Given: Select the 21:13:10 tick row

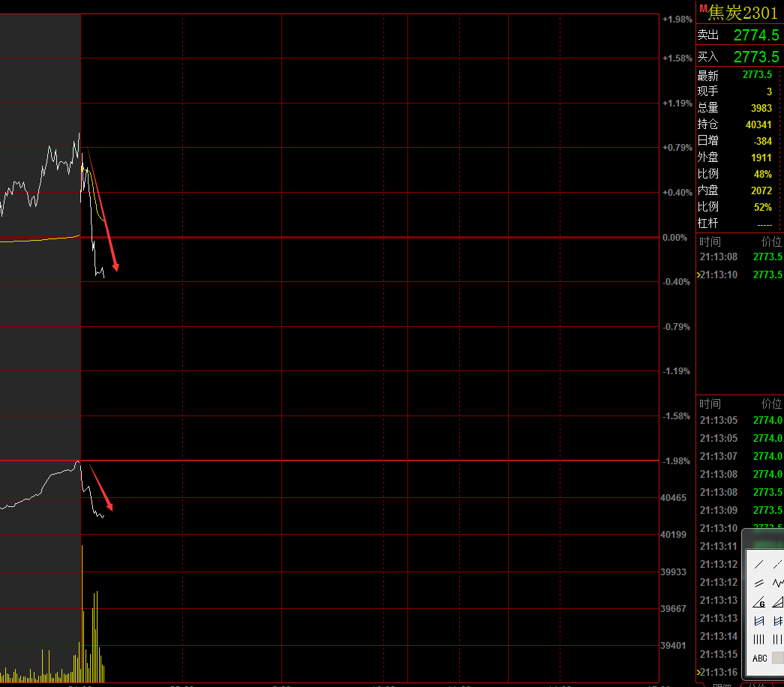Looking at the screenshot, I should 740,274.
